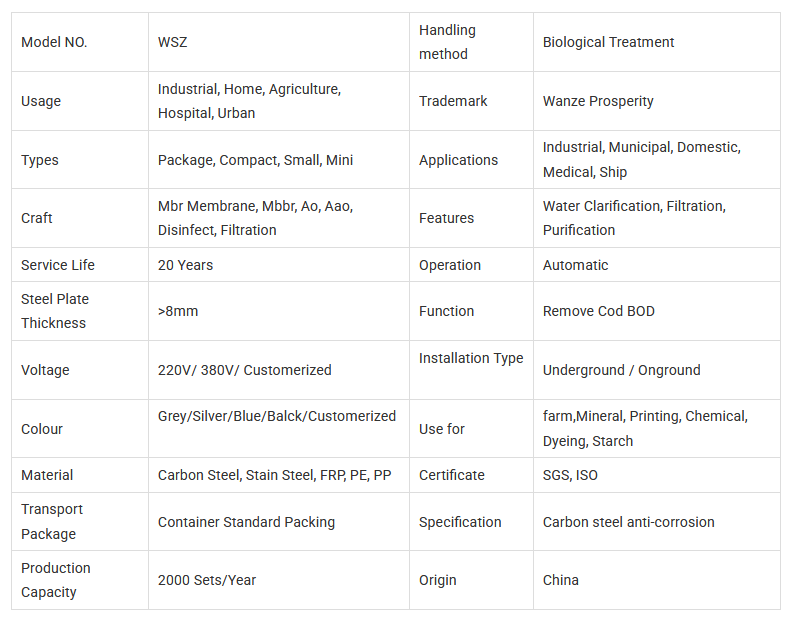Select the "Grey/Silver/Blue/Balck/Customized" colour cell
Viewport: 792px width, 620px height.
click(x=277, y=416)
